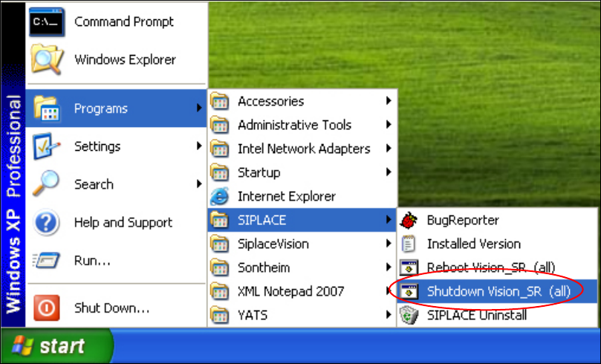
Task: Click the Administrative Tools folder icon
Action: point(220,125)
